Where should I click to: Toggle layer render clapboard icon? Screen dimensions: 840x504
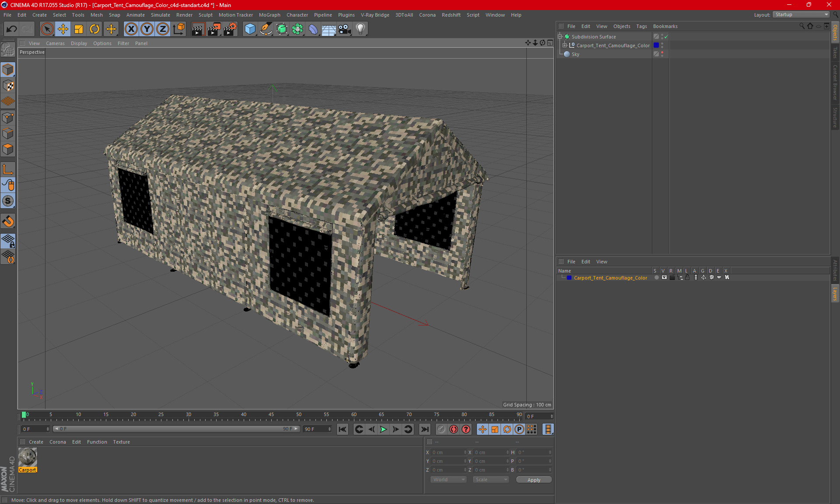(x=672, y=277)
